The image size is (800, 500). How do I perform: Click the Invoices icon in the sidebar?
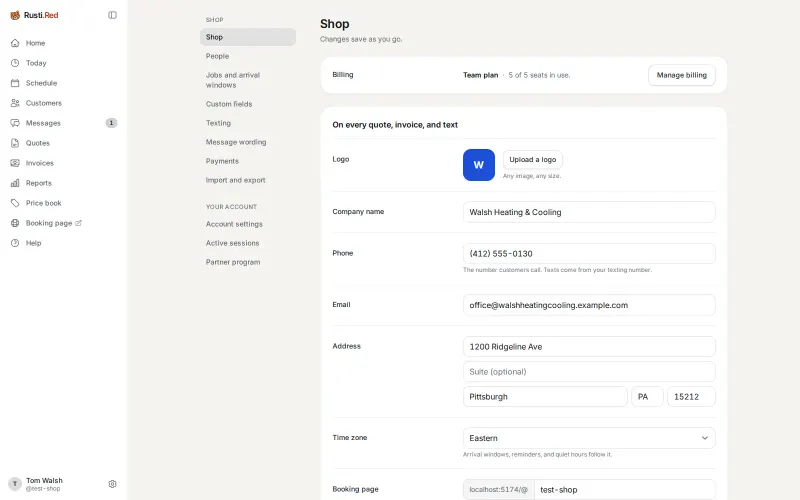pyautogui.click(x=15, y=163)
